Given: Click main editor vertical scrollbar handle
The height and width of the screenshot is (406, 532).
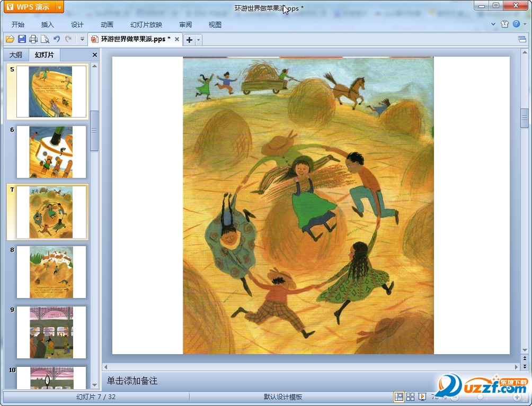Looking at the screenshot, I should coord(525,118).
